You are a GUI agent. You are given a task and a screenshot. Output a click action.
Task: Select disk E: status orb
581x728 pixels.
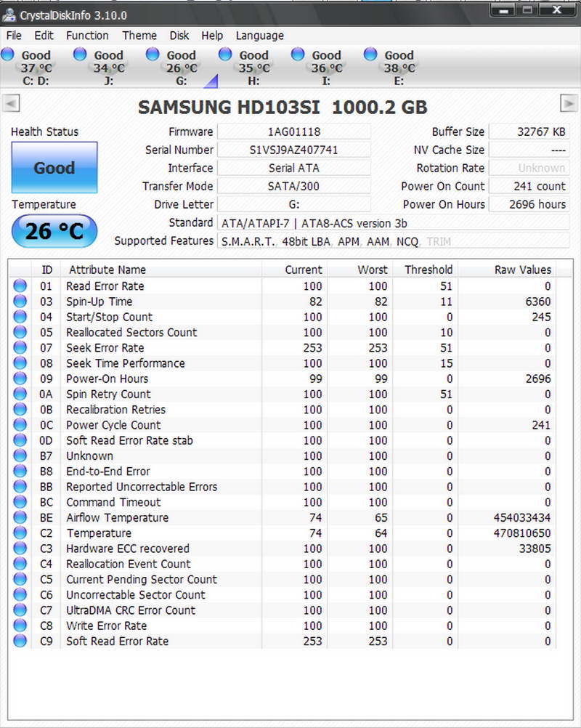tap(370, 54)
